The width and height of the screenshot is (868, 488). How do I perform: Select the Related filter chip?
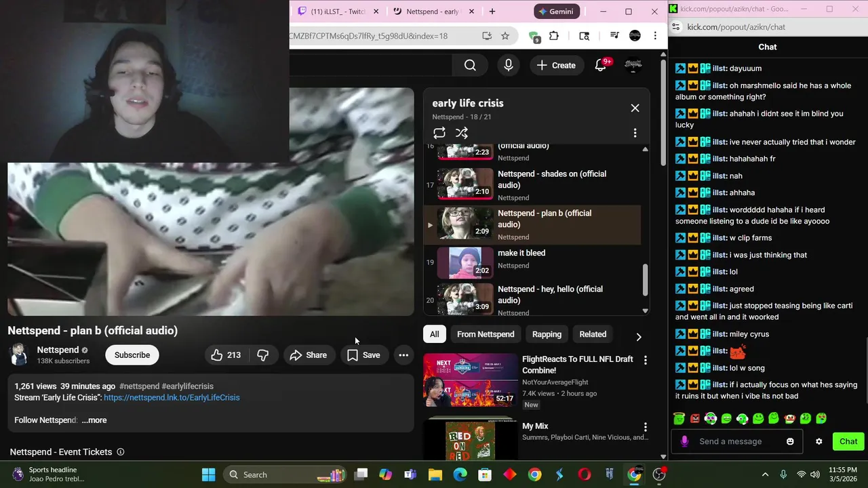pyautogui.click(x=593, y=334)
